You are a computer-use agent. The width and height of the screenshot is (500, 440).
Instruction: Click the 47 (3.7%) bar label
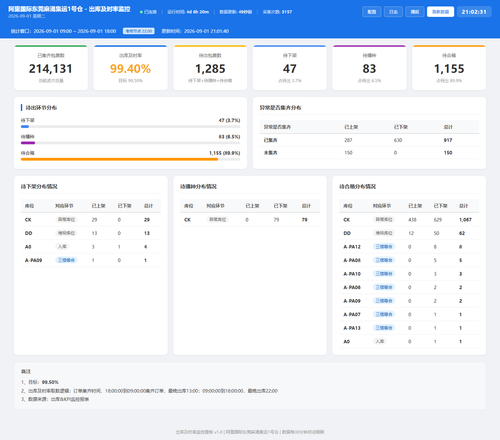[x=229, y=120]
